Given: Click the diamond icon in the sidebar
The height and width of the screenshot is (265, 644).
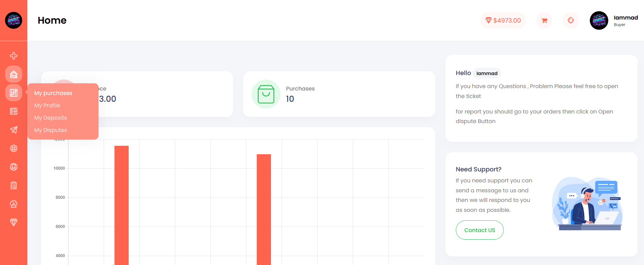Looking at the screenshot, I should tap(14, 222).
